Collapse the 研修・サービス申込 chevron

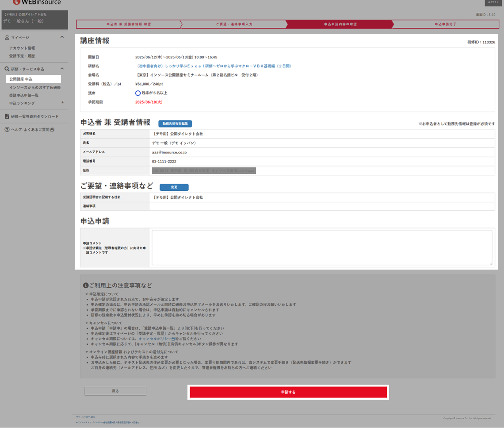[62, 69]
